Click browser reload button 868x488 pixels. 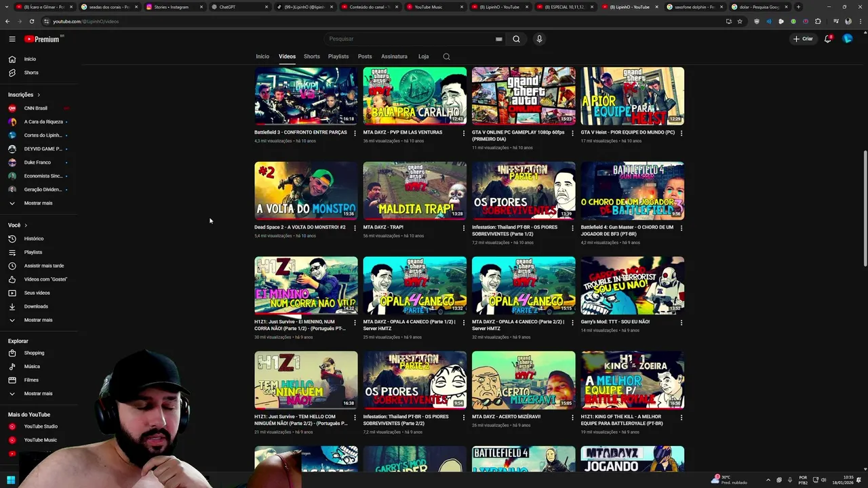coord(31,21)
